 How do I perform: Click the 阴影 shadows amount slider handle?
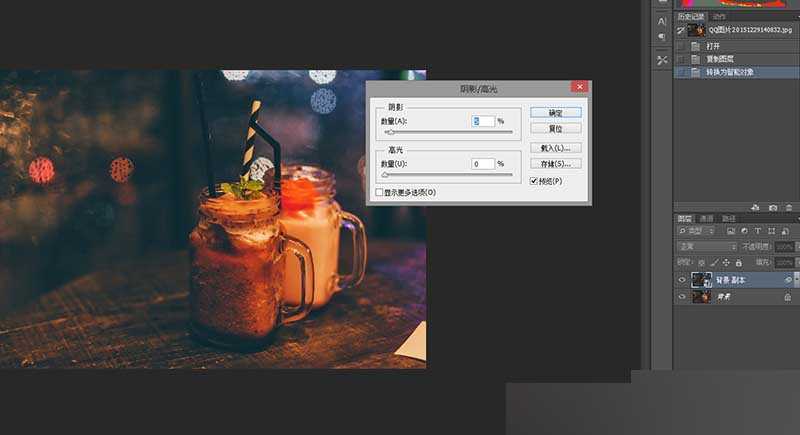[390, 131]
